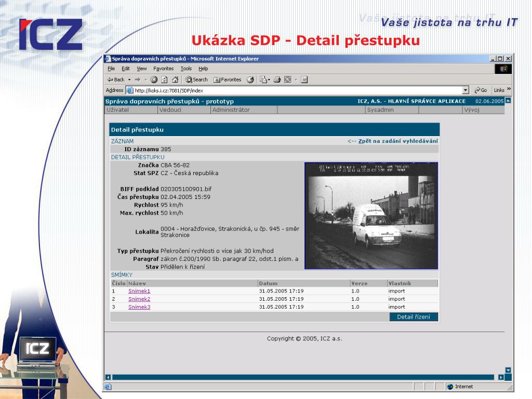Screen dimensions: 532x399
Task: Click the Print icon in toolbar
Action: pyautogui.click(x=277, y=79)
